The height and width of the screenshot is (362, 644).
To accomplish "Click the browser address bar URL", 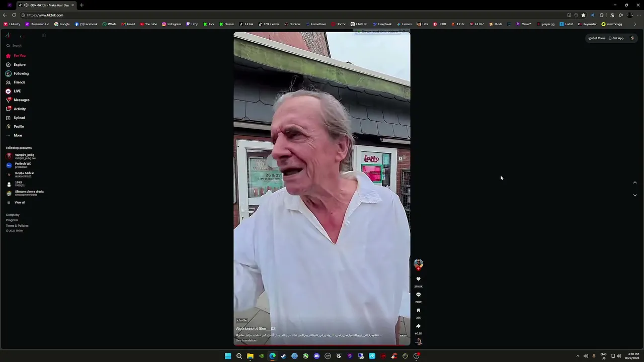I will 45,15.
